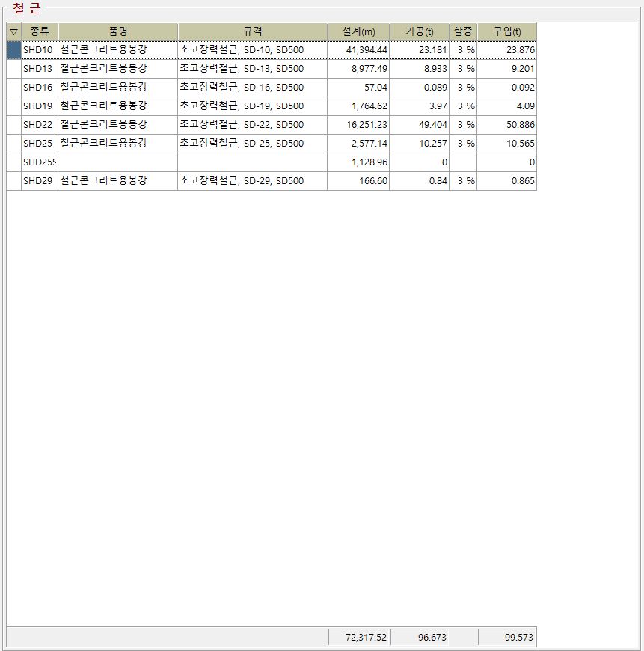Click the total design length 72,317.52 field
This screenshot has width=644, height=651.
tap(358, 638)
